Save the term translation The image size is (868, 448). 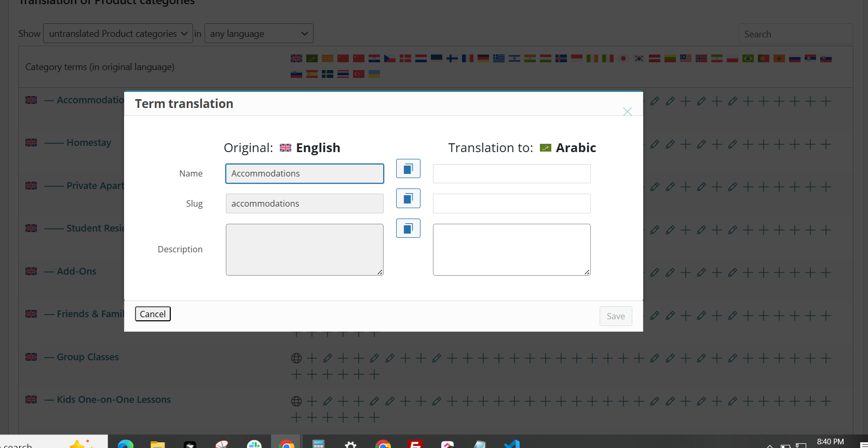(x=616, y=316)
